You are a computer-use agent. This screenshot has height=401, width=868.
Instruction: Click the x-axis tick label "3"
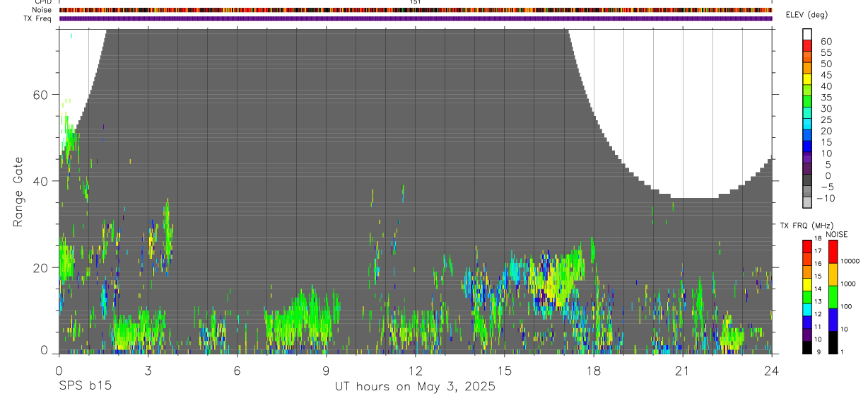tap(148, 371)
